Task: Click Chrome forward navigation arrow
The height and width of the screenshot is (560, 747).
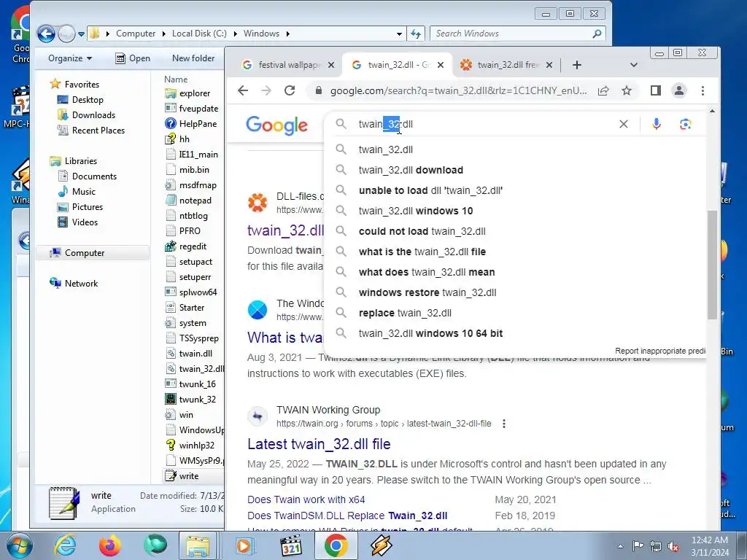Action: [x=266, y=90]
